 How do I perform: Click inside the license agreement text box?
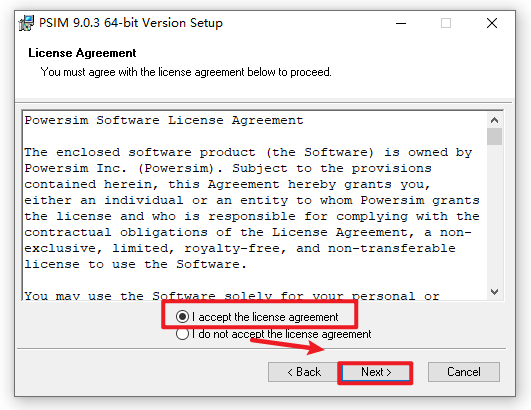tap(255, 205)
